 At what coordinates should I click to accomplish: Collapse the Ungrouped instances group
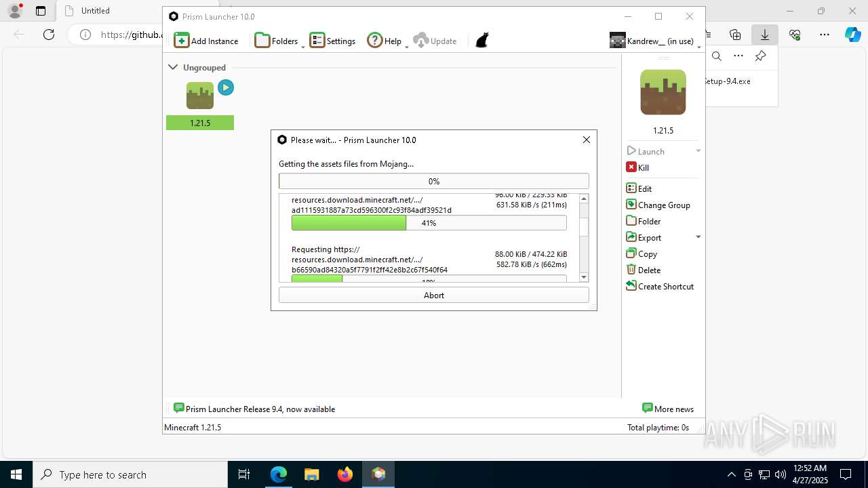click(x=173, y=67)
